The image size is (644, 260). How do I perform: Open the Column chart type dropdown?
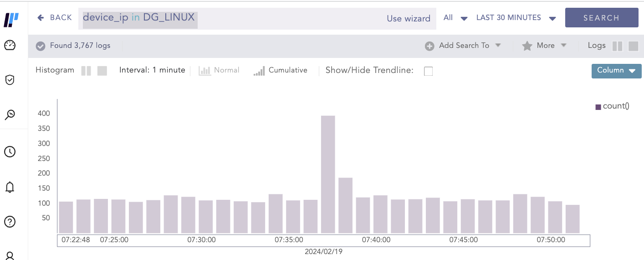[x=616, y=71]
